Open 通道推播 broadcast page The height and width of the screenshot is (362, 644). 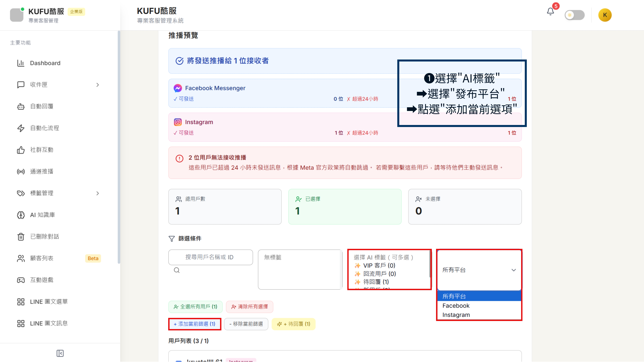tap(42, 171)
